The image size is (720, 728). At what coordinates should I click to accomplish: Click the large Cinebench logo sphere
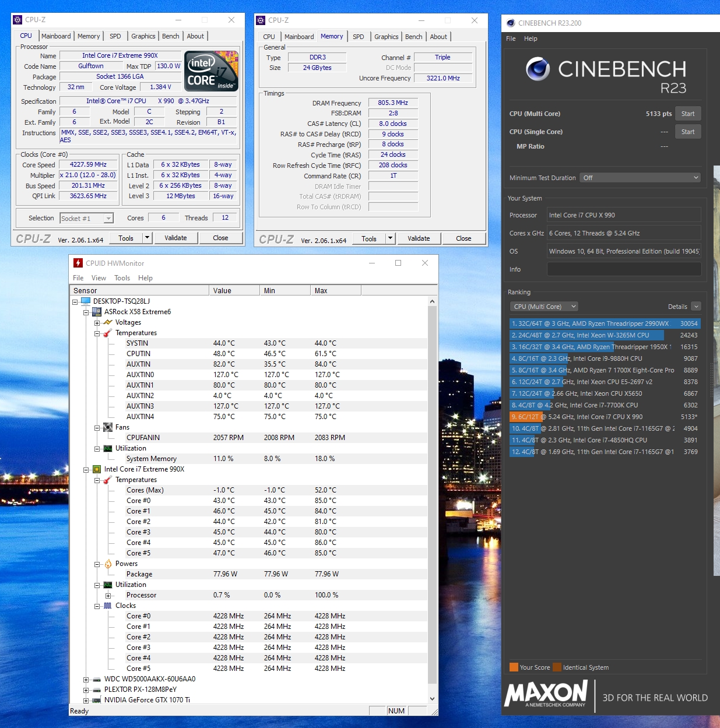[538, 69]
